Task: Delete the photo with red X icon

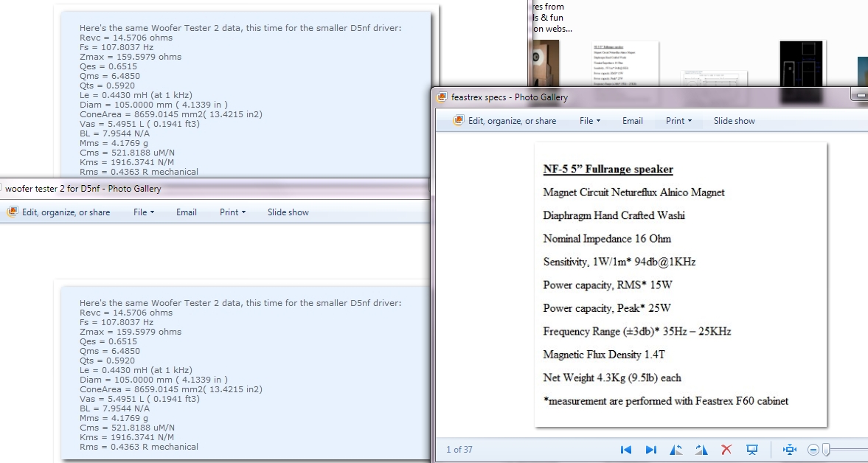Action: [726, 450]
